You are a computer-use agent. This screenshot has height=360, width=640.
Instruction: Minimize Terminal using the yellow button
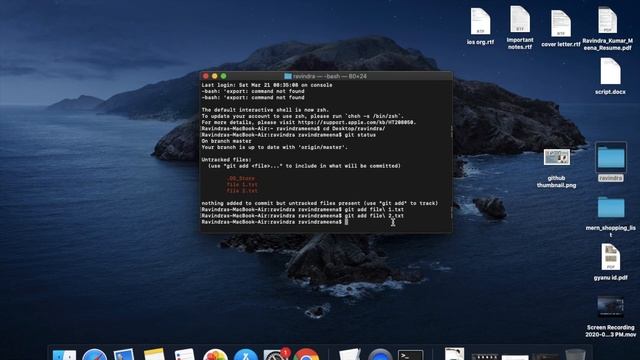[215, 76]
